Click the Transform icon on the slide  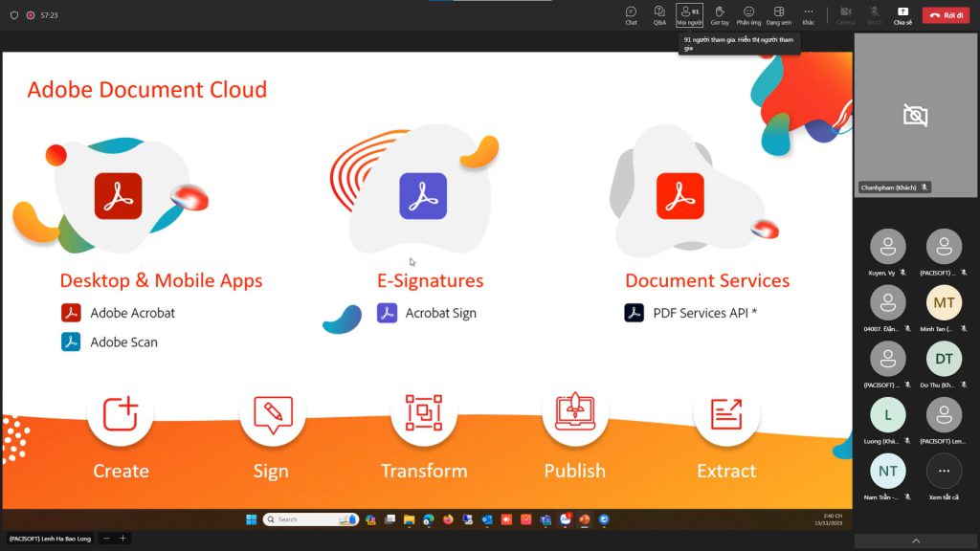(424, 413)
